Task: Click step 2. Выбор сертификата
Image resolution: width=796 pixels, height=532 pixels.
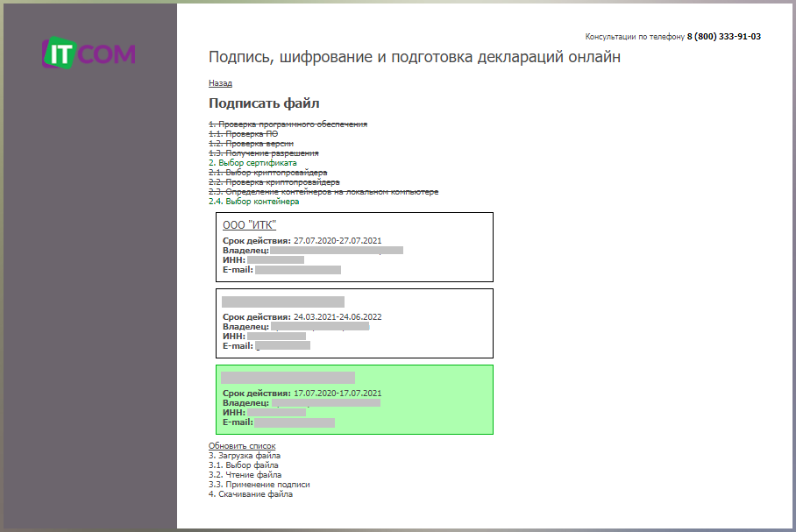Action: [x=252, y=163]
